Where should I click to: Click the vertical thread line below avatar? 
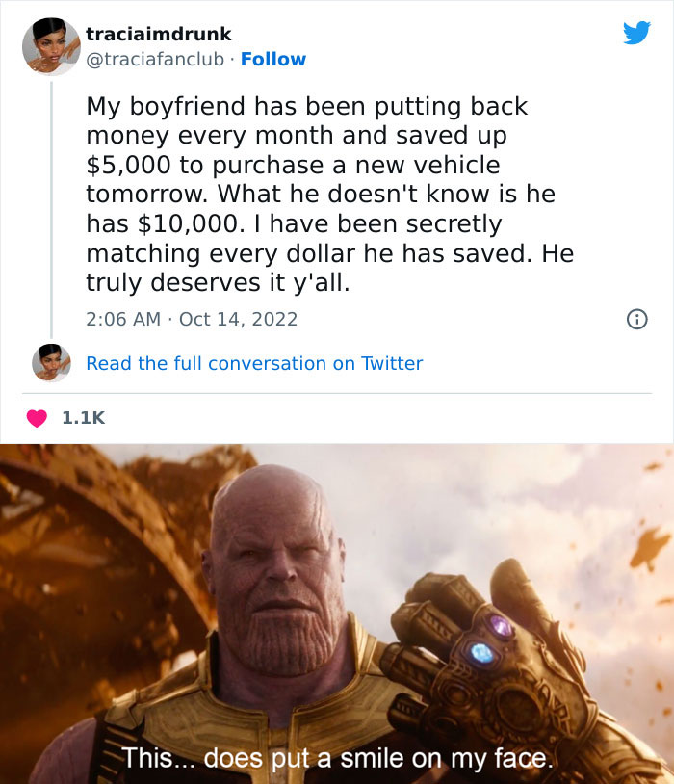(51, 210)
